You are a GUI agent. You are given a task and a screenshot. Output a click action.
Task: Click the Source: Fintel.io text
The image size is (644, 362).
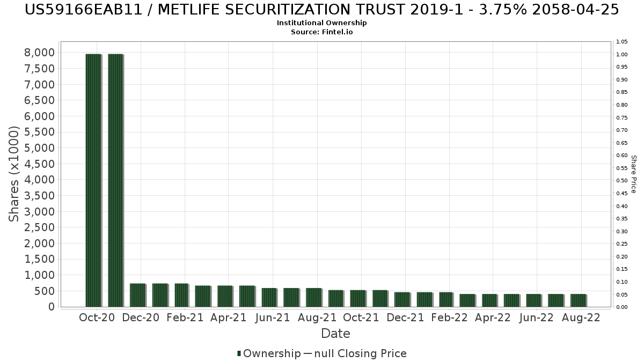[x=321, y=32]
